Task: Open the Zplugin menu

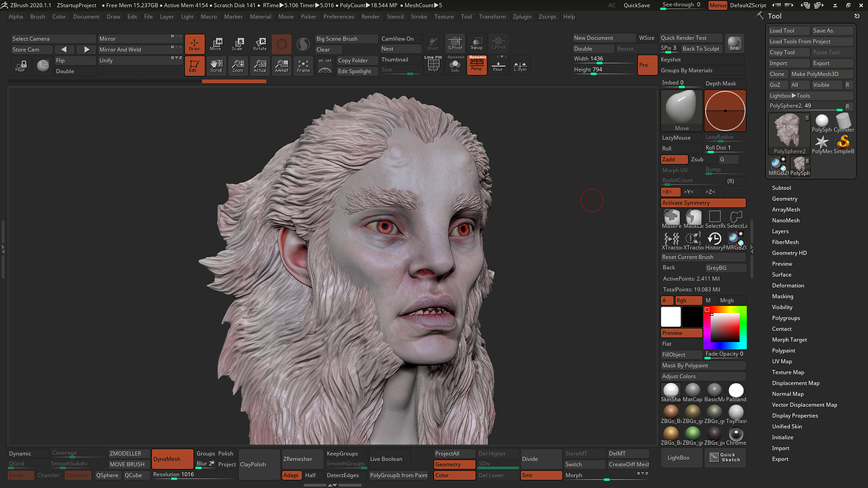Action: [522, 16]
